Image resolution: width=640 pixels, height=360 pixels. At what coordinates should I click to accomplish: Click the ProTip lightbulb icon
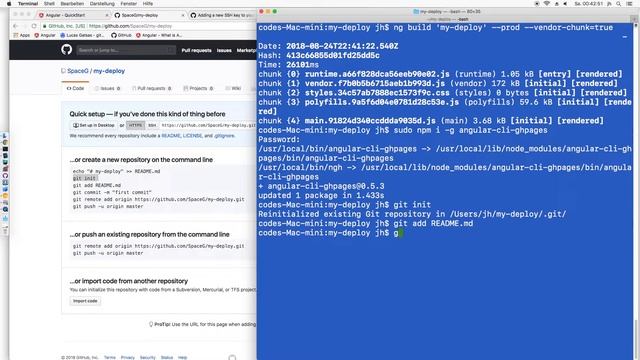[151, 324]
